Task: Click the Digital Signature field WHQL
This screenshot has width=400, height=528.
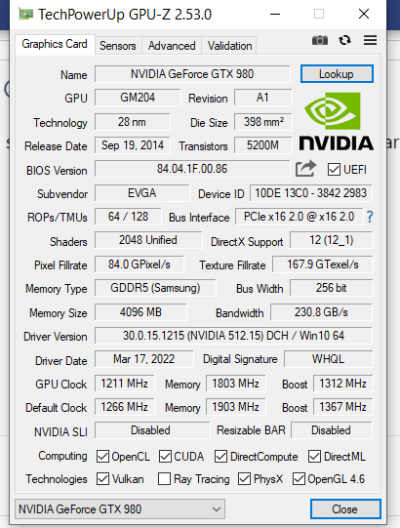Action: coord(328,359)
